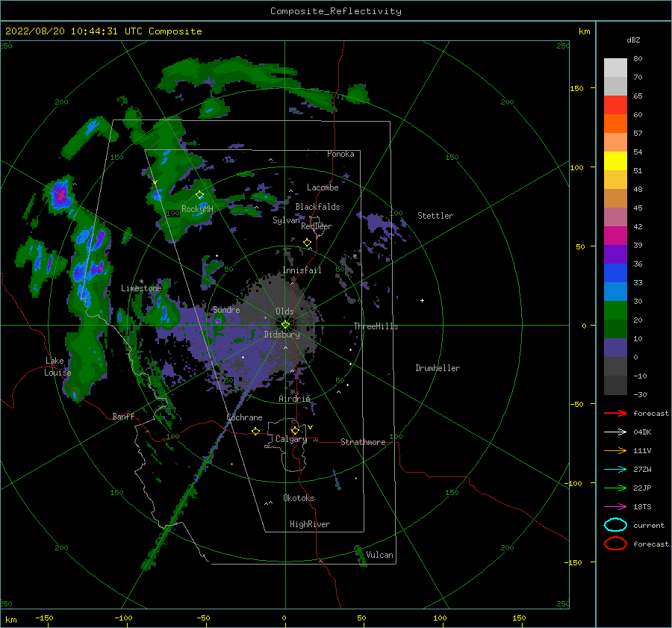
Task: Click the white 04DK arrow icon
Action: point(615,432)
